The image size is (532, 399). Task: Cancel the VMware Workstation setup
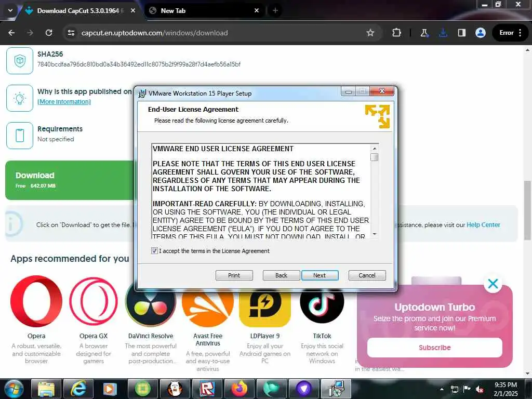tap(367, 275)
